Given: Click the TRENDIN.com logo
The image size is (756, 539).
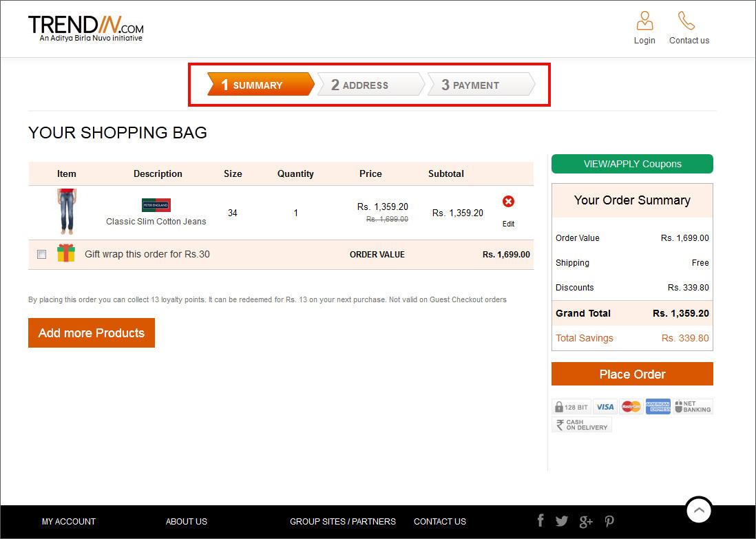Looking at the screenshot, I should point(86,28).
